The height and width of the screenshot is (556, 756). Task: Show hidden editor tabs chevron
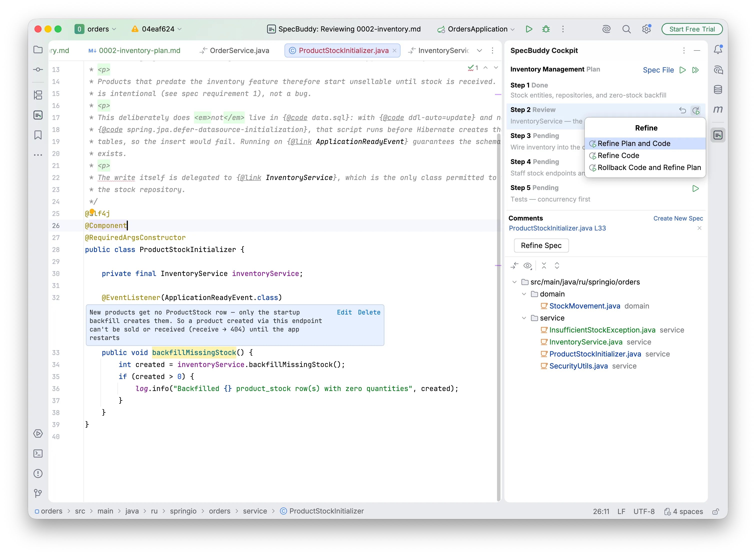[479, 50]
